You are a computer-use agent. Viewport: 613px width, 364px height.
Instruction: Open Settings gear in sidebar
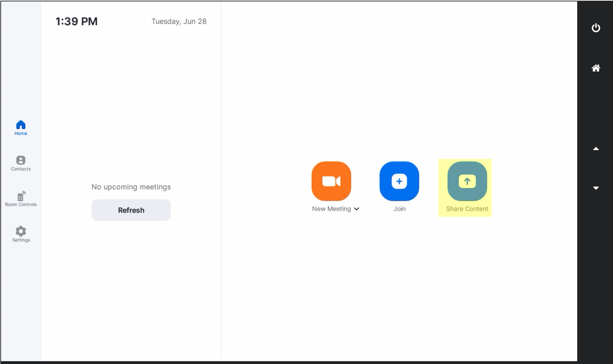click(21, 234)
